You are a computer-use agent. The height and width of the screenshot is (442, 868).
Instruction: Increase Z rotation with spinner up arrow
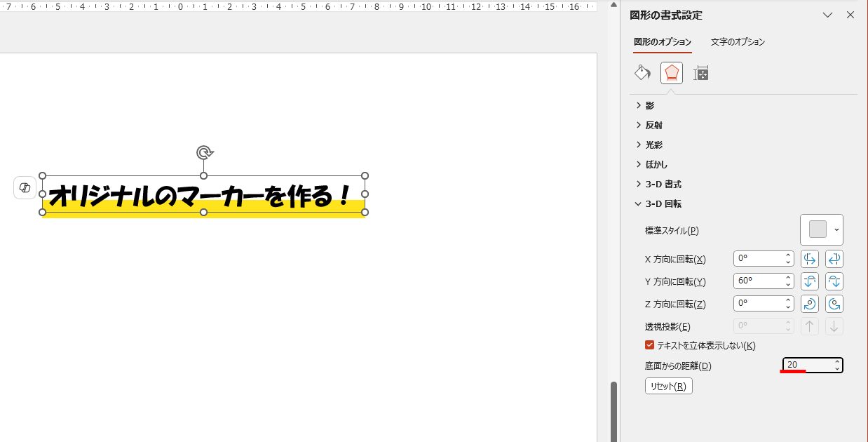[789, 300]
